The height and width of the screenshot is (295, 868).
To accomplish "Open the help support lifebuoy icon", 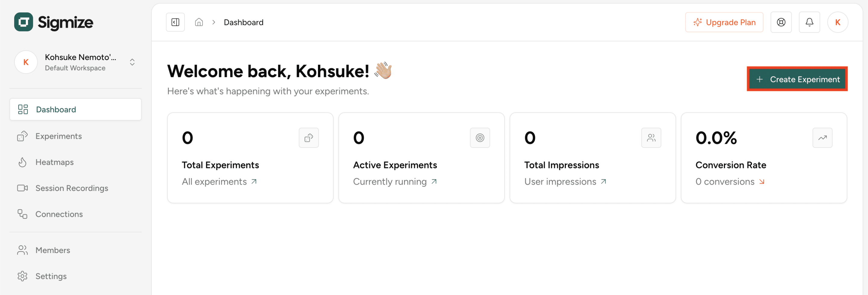I will click(781, 22).
